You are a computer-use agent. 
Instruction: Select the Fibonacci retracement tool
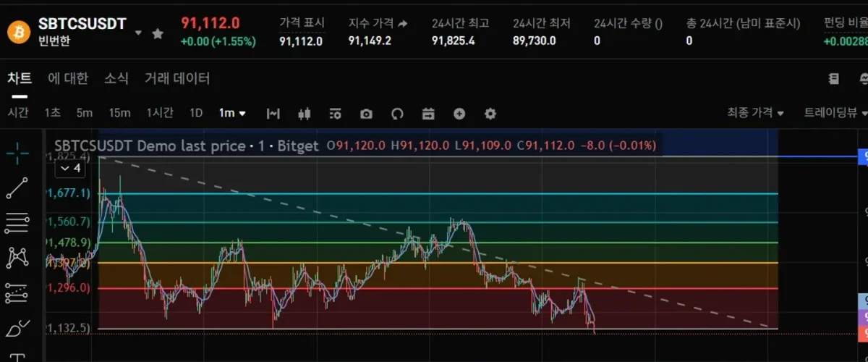point(17,223)
